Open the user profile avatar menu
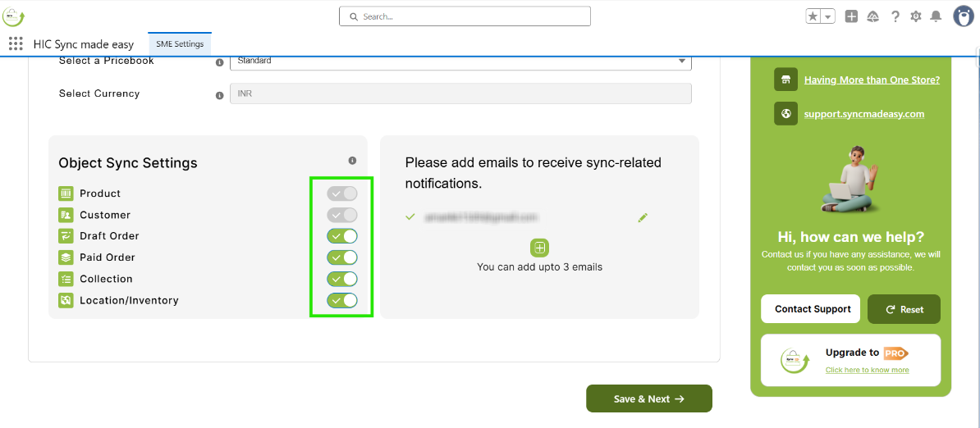 [x=963, y=16]
